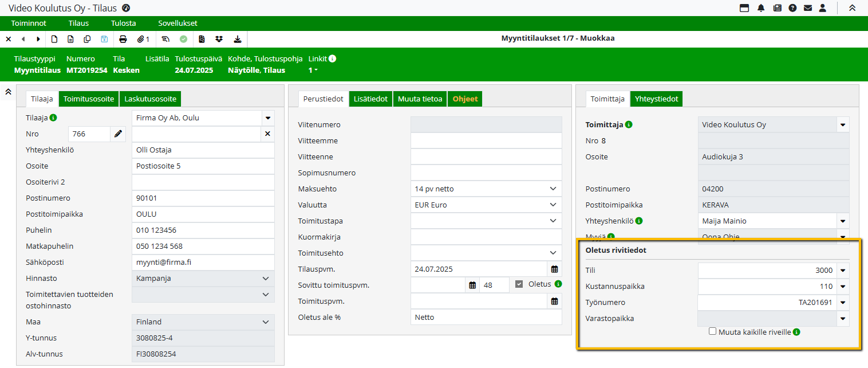868x368 pixels.
Task: Open calendar picker for Tilauspvm.
Action: [x=554, y=269]
